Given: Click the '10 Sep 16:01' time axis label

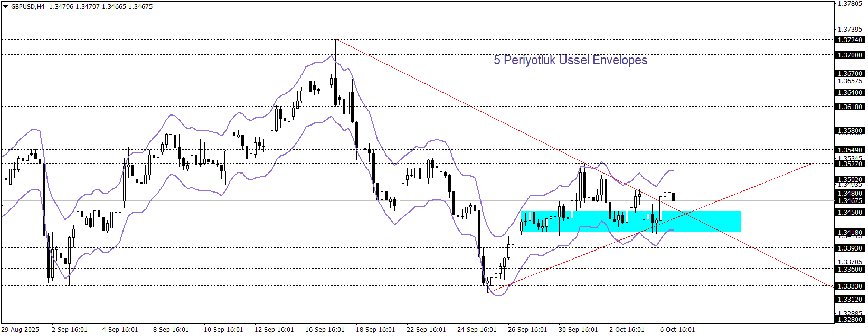Looking at the screenshot, I should [x=223, y=330].
